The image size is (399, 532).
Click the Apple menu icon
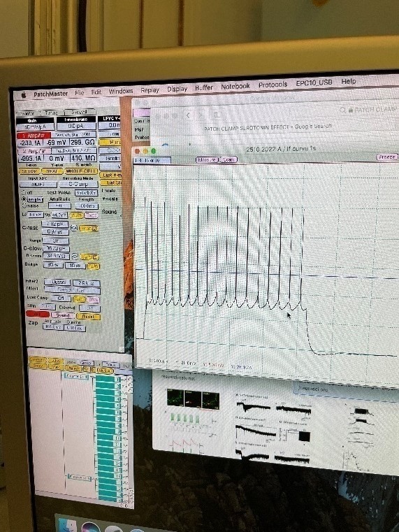(x=23, y=95)
